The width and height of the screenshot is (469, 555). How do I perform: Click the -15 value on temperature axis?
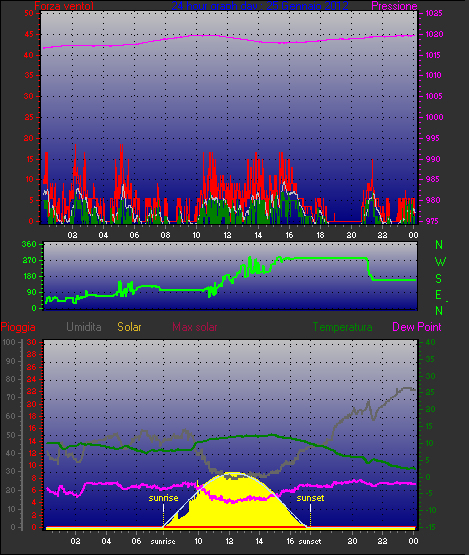click(x=429, y=527)
